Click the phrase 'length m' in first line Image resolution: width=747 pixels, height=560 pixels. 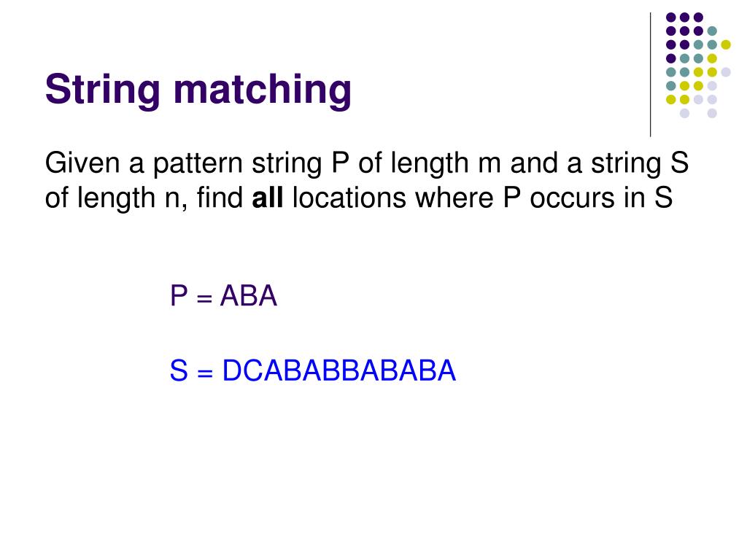click(x=446, y=164)
